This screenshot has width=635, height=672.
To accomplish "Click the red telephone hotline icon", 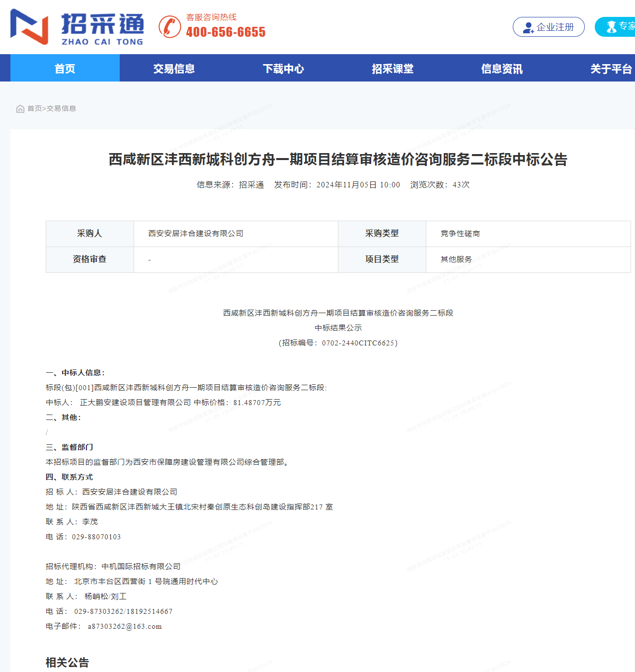I will [x=170, y=27].
